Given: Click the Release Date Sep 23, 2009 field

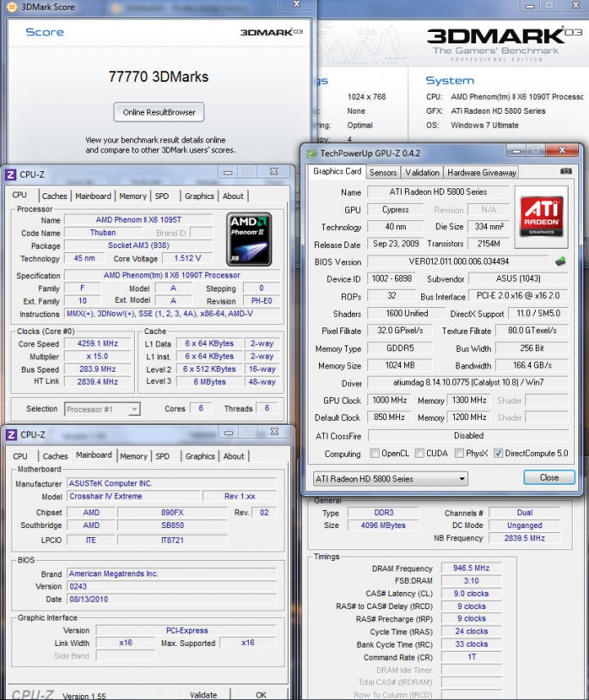Looking at the screenshot, I should pos(395,244).
